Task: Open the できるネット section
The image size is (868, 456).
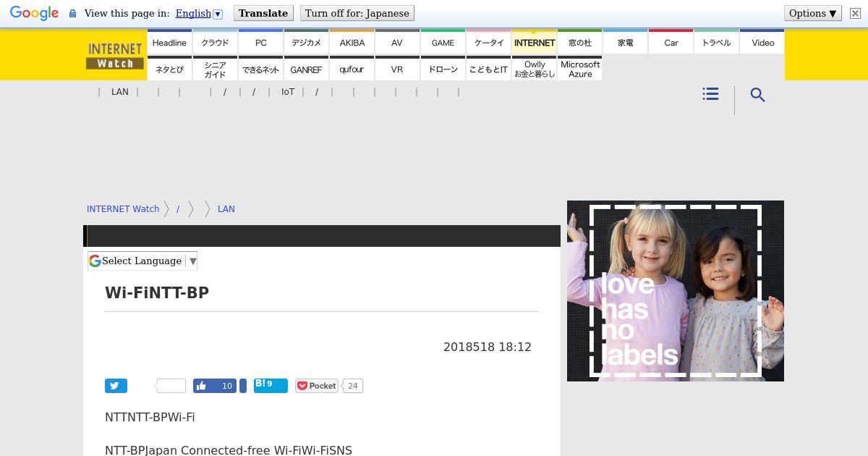Action: pos(260,69)
